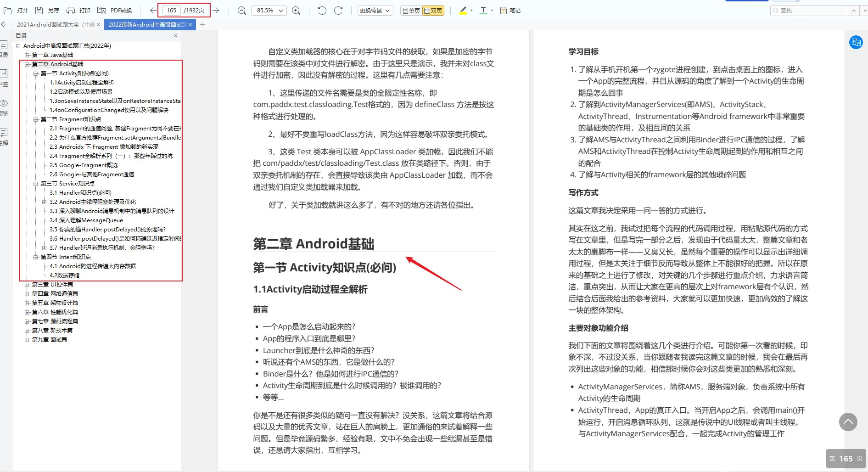868x472 pixels.
Task: Open the 85.5% zoom level dropdown
Action: [269, 10]
